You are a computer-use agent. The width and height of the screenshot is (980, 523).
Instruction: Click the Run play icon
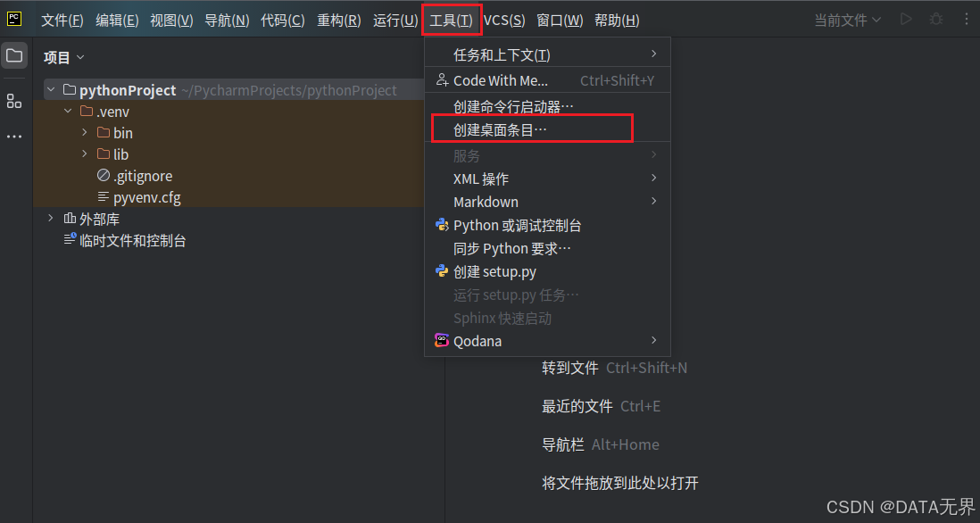point(906,20)
